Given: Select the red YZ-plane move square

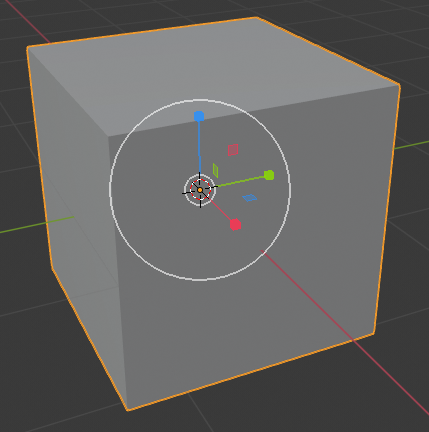Looking at the screenshot, I should (x=233, y=150).
